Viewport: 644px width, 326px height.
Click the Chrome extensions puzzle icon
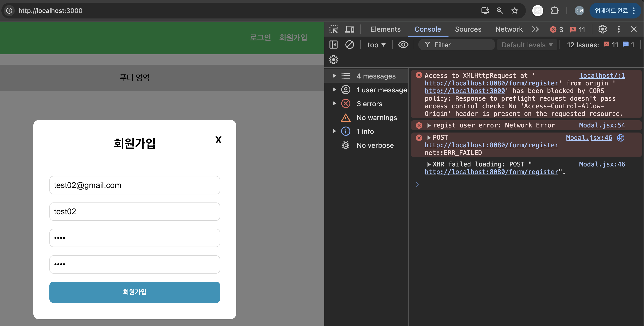click(554, 10)
